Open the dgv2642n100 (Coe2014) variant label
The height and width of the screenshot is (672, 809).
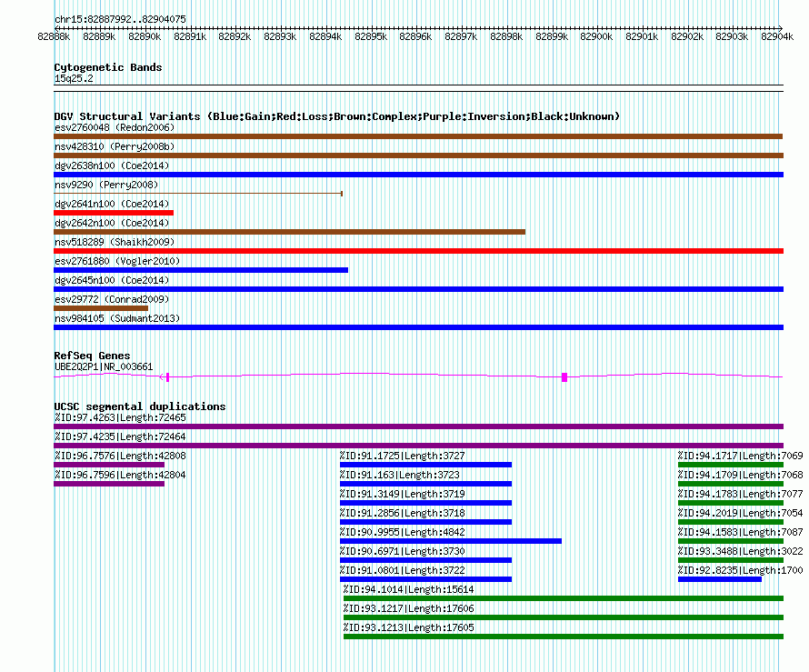pos(112,223)
